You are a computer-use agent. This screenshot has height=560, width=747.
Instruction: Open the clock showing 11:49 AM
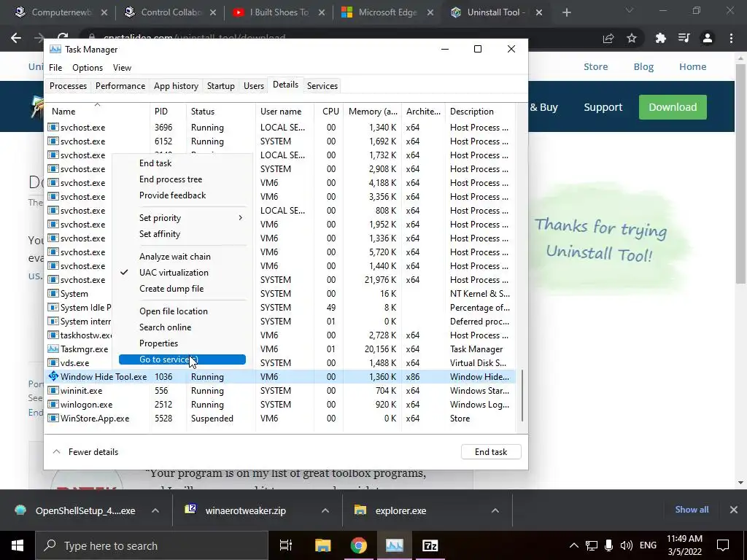(x=684, y=545)
